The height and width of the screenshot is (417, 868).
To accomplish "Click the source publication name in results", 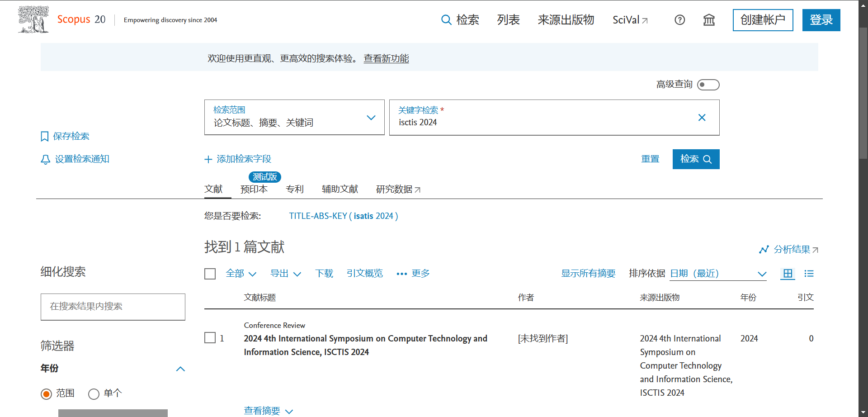I will (686, 365).
